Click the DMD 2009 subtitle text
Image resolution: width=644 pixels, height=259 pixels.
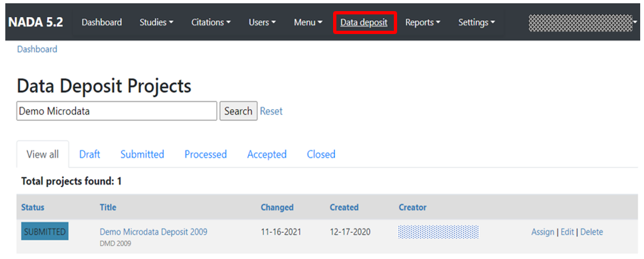pyautogui.click(x=116, y=244)
